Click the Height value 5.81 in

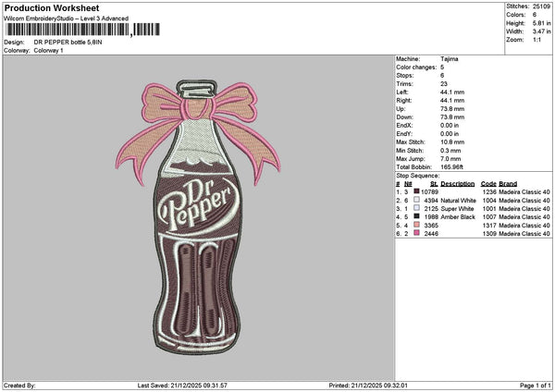tap(541, 23)
